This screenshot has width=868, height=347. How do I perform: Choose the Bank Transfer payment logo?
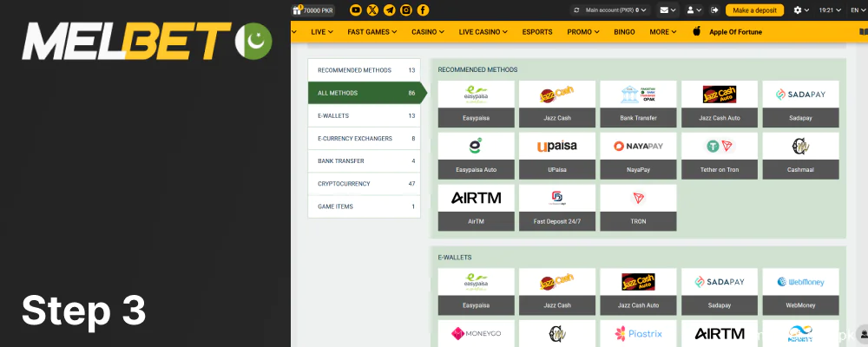click(638, 95)
